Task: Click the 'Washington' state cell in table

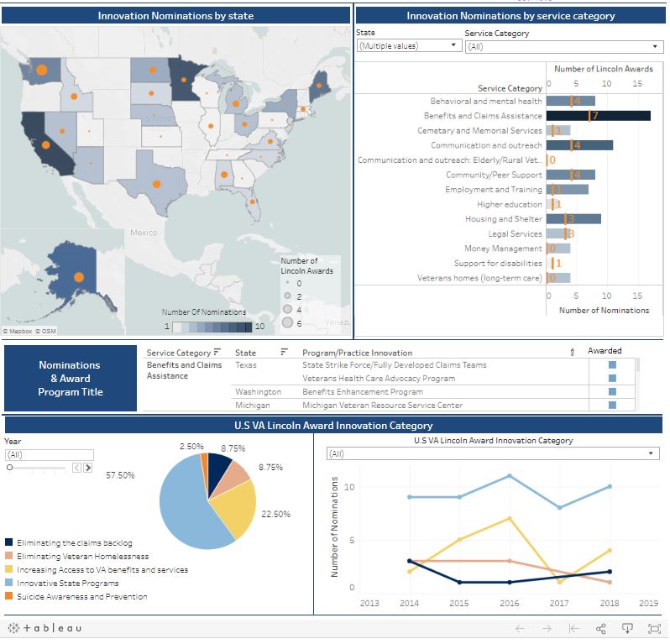Action: pyautogui.click(x=258, y=391)
